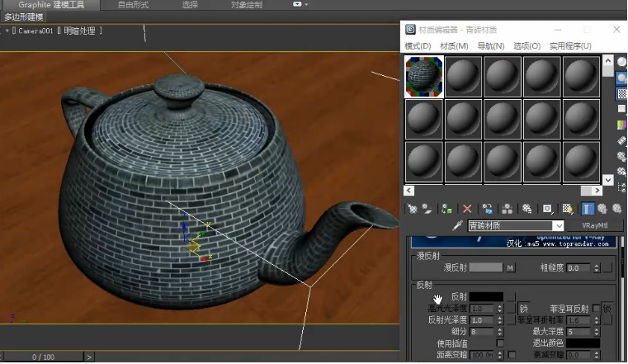The image size is (628, 364).
Task: Click the Put to Library icon
Action: pos(526,209)
